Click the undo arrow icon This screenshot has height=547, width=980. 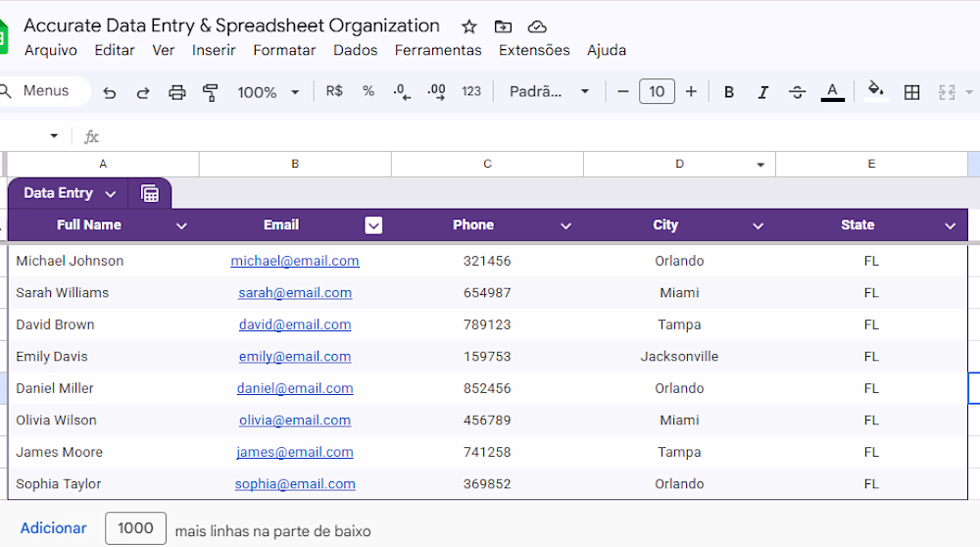click(x=110, y=92)
